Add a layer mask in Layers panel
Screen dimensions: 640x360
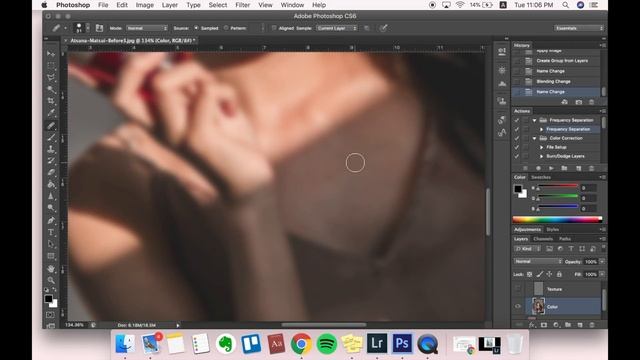click(544, 325)
